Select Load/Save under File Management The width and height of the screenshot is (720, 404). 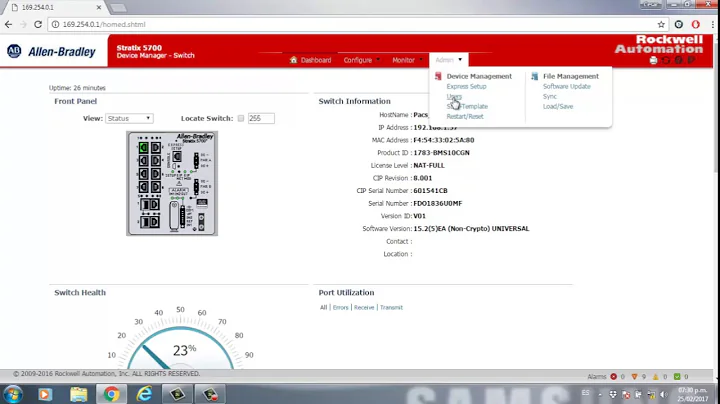tap(558, 107)
